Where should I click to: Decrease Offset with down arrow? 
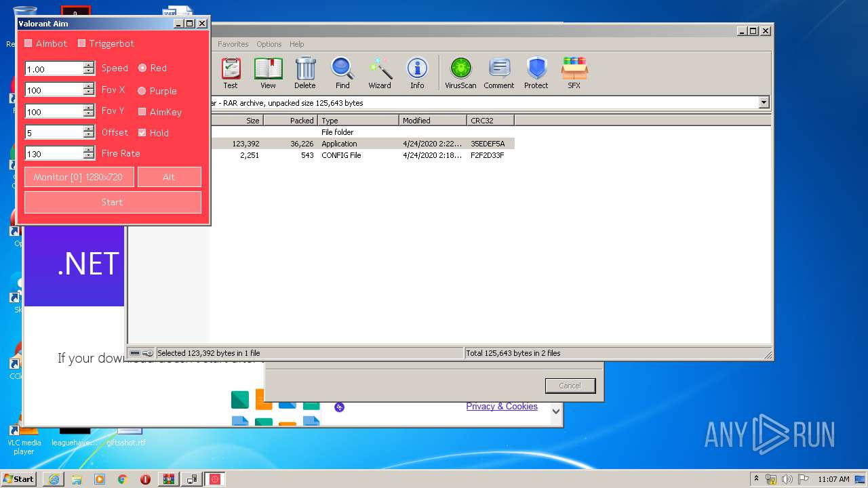click(89, 136)
